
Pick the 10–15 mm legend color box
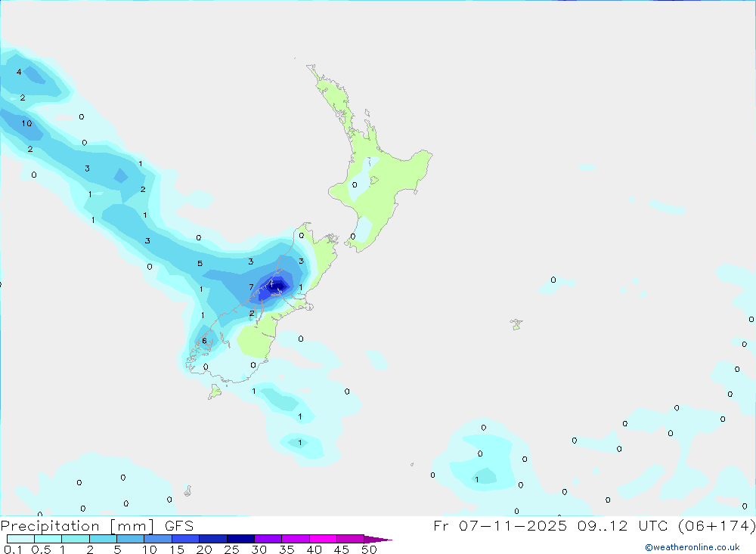click(158, 539)
